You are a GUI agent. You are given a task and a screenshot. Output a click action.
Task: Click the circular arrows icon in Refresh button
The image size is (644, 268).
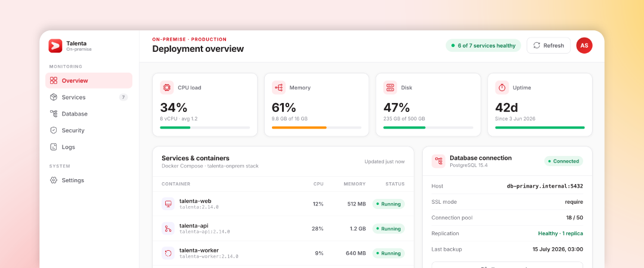537,45
